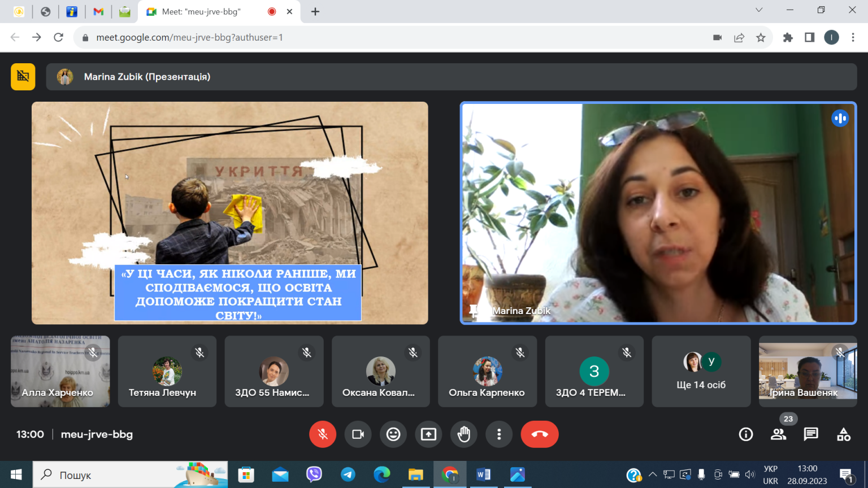This screenshot has height=488, width=868.
Task: Open the activities shapes icon
Action: 844,434
